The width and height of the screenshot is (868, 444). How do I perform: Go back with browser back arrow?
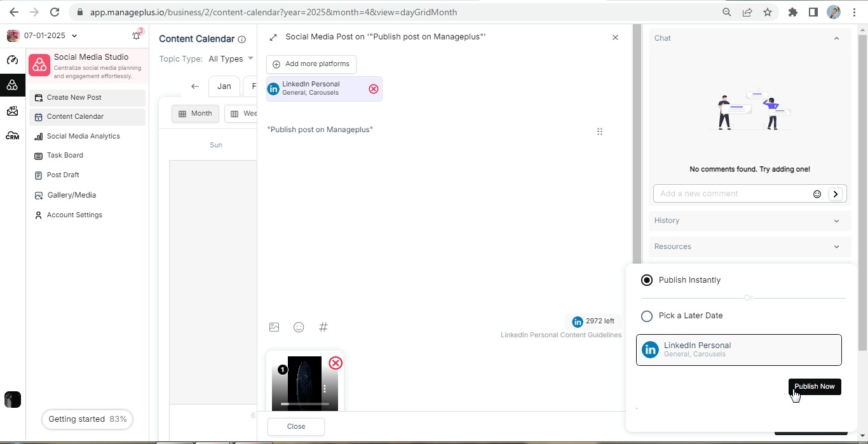(x=13, y=12)
